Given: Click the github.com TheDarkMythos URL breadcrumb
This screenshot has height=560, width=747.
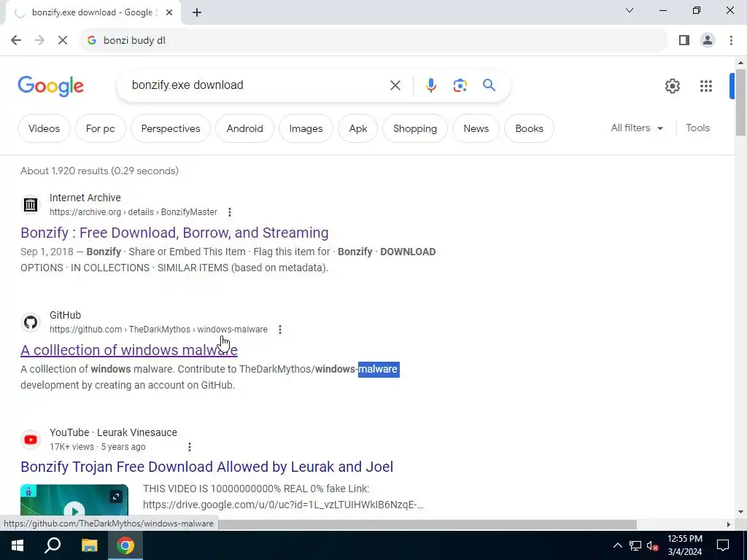Looking at the screenshot, I should [158, 330].
